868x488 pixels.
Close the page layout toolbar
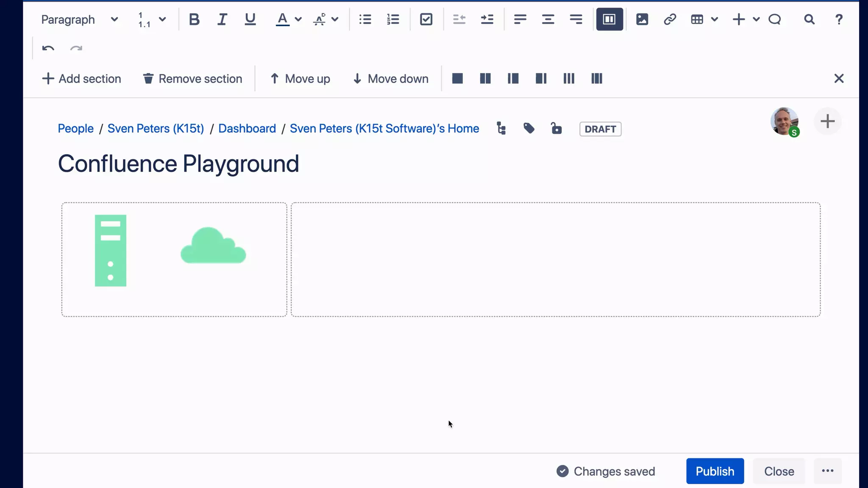tap(839, 78)
